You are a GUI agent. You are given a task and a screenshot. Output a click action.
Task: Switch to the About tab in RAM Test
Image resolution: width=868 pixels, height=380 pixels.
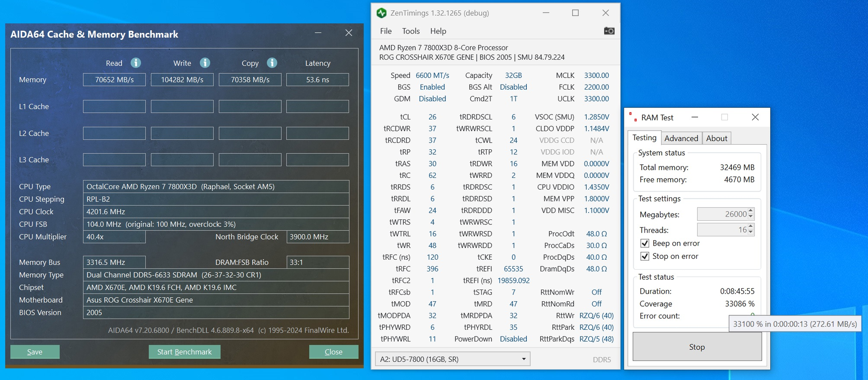click(x=717, y=138)
